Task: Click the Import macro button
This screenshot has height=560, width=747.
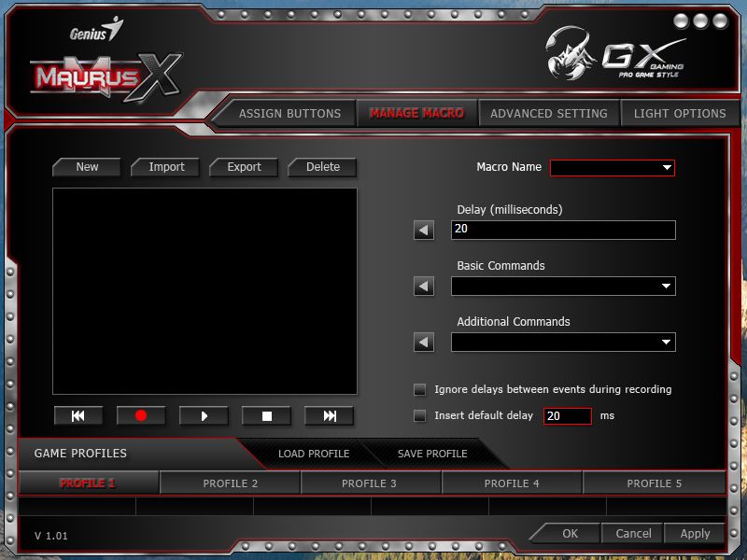Action: 166,167
